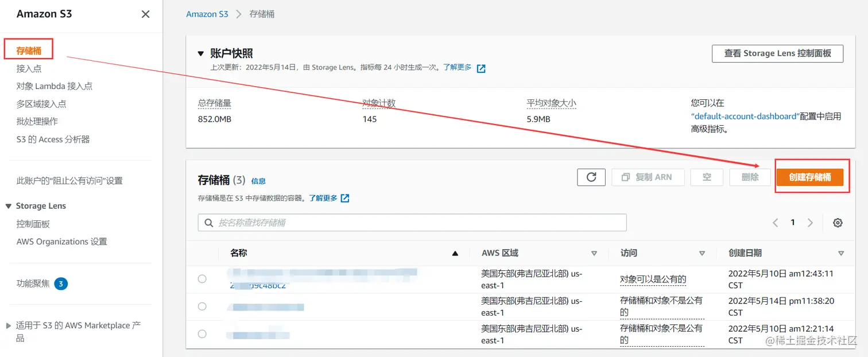Click 852.0MB total storage value
This screenshot has width=868, height=357.
[215, 119]
